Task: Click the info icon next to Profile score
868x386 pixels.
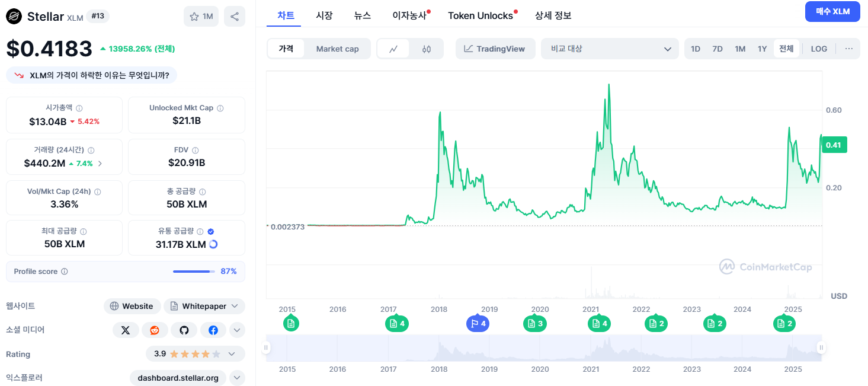Action: tap(65, 272)
